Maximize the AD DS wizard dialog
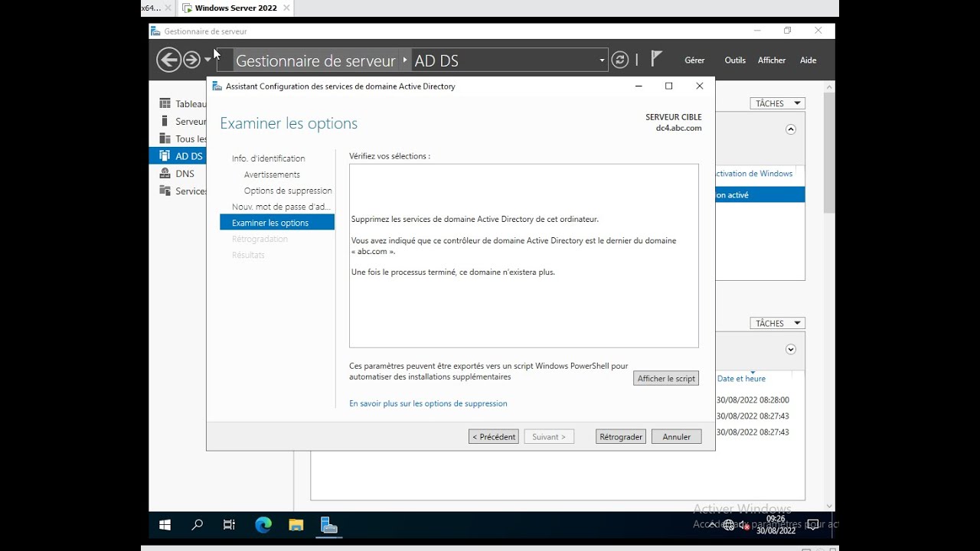Screen dimensions: 980x551 668,86
